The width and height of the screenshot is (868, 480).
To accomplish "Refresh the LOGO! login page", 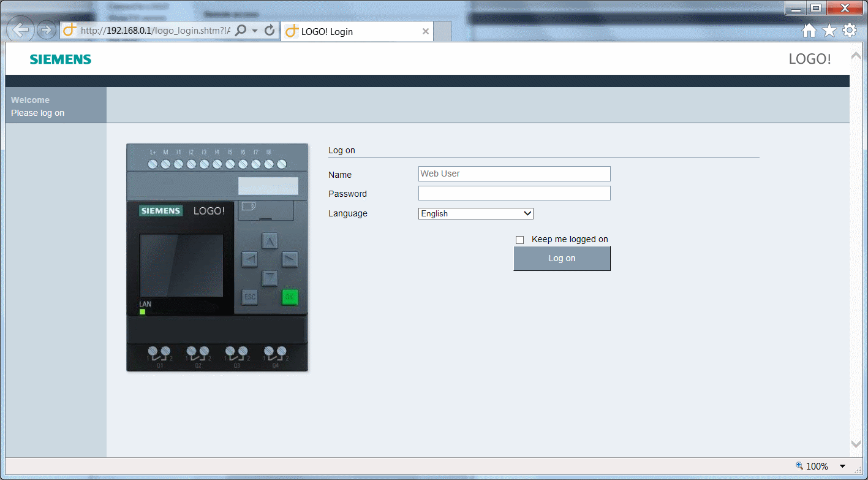I will (x=270, y=31).
